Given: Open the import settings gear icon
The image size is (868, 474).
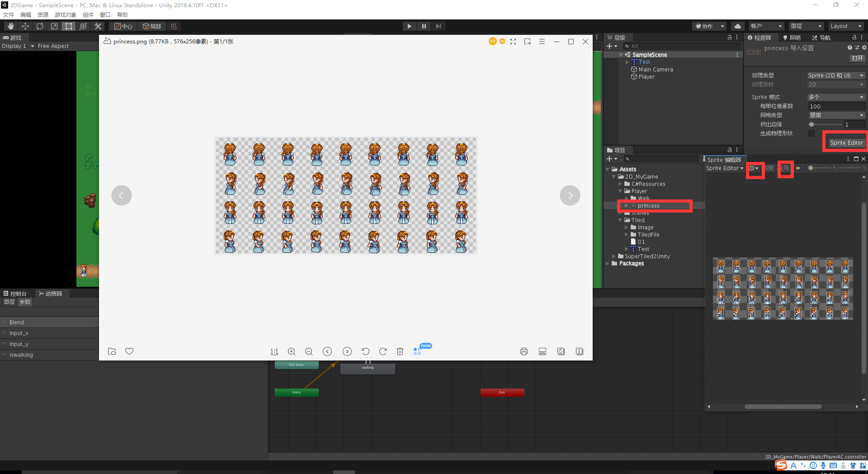Looking at the screenshot, I should tap(864, 47).
